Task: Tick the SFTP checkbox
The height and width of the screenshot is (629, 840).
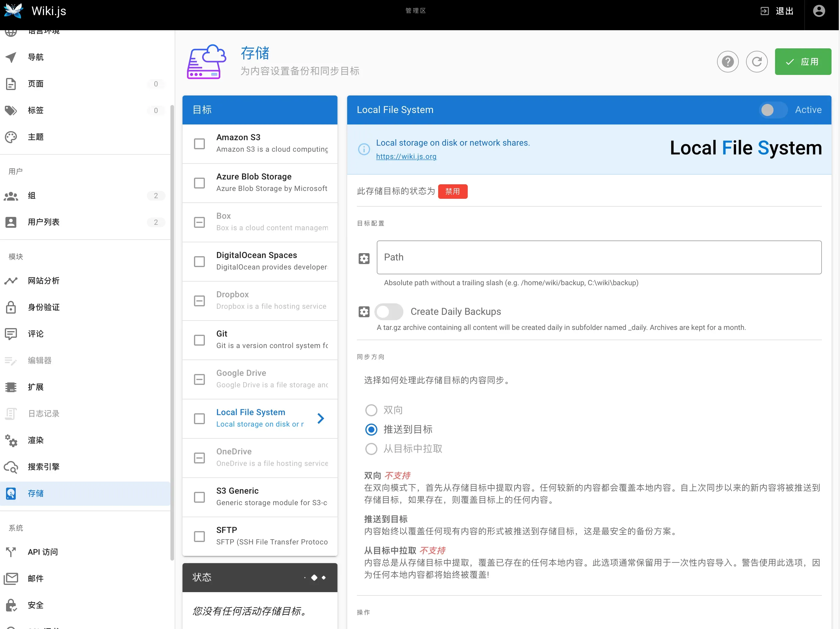Action: pos(199,536)
